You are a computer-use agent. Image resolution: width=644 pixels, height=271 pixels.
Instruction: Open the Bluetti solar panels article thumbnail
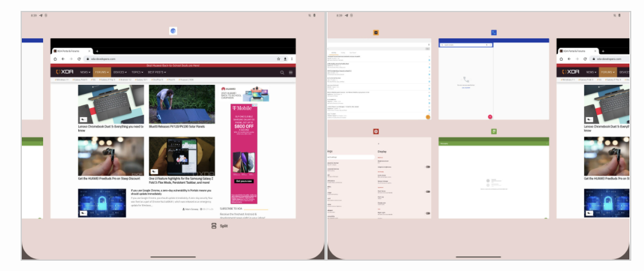181,104
